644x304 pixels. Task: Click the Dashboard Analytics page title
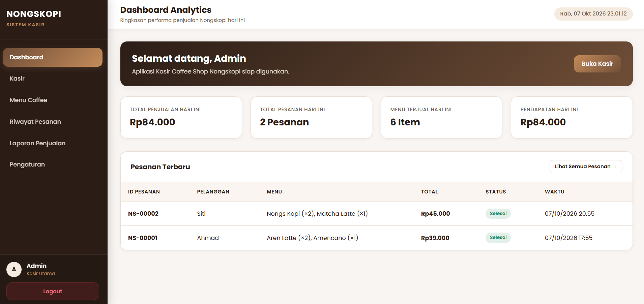click(x=166, y=10)
